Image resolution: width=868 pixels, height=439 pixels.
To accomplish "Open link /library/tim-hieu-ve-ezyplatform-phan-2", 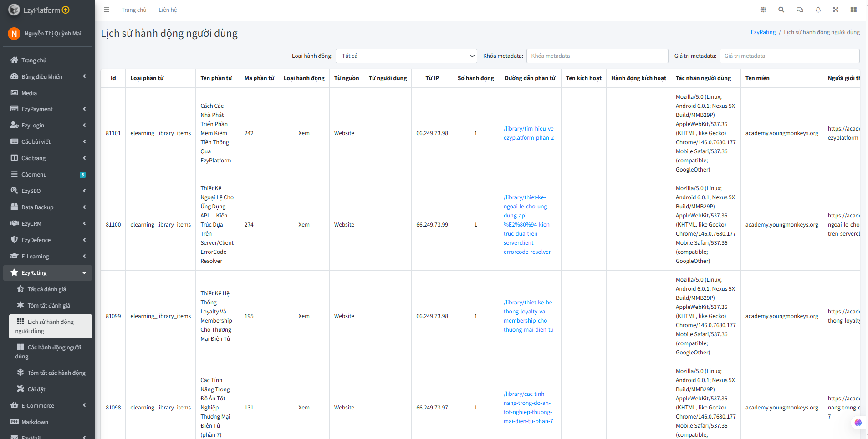I will (529, 133).
